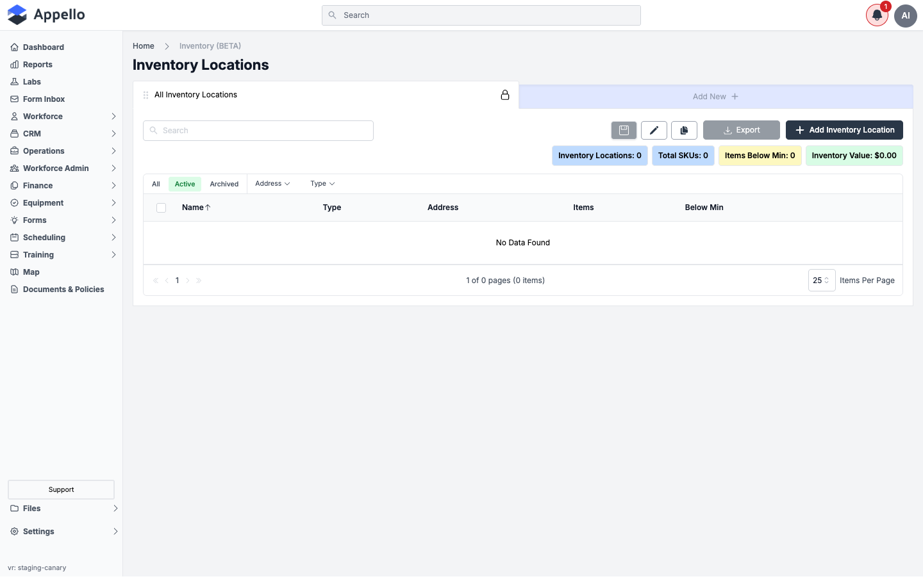The image size is (923, 588).
Task: Open the Address filter dropdown
Action: point(272,184)
